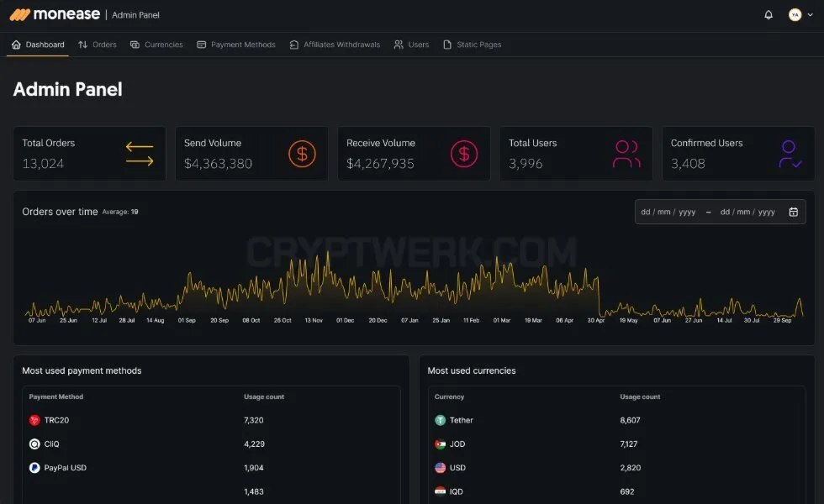
Task: Click the Total Users people icon
Action: pyautogui.click(x=626, y=154)
